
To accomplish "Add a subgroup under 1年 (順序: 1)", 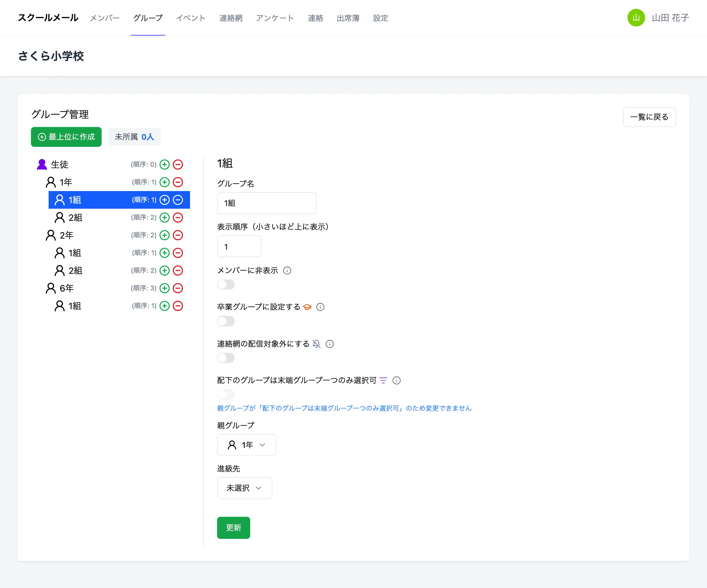I will click(x=164, y=182).
